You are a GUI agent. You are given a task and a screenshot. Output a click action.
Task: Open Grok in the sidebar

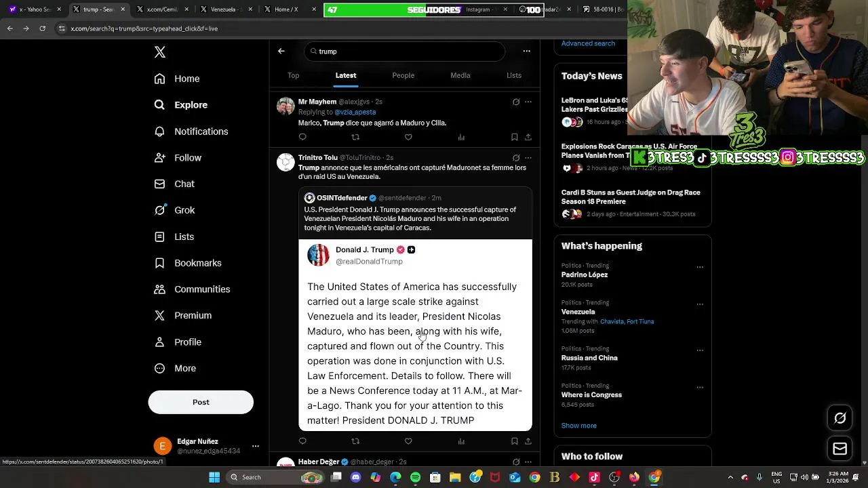174,210
